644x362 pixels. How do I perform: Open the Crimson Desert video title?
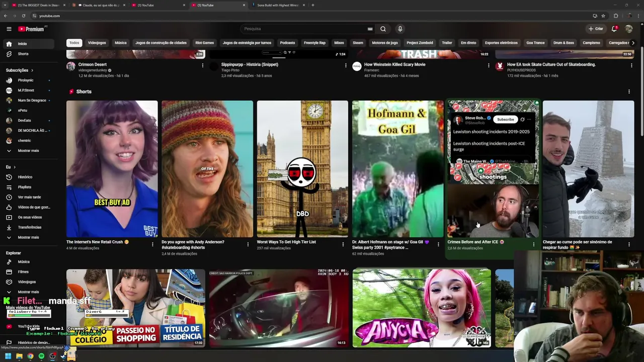[93, 64]
